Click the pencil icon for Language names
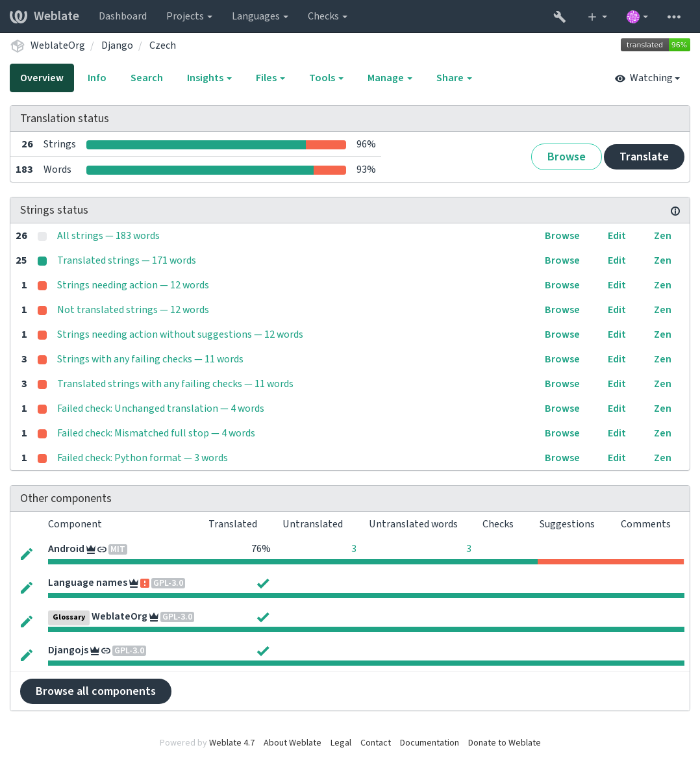The width and height of the screenshot is (700, 767). 27,588
